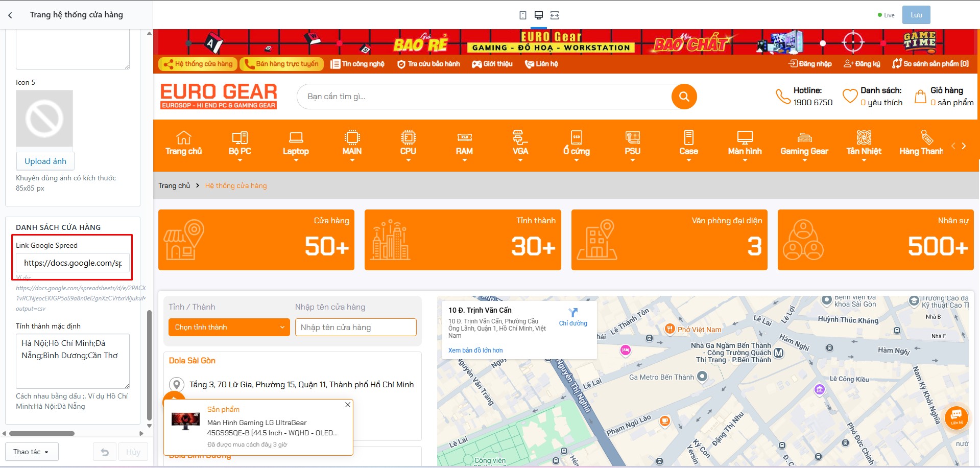Screen dimensions: 980x468
Task: Open the shopping bag cart icon
Action: tap(920, 97)
